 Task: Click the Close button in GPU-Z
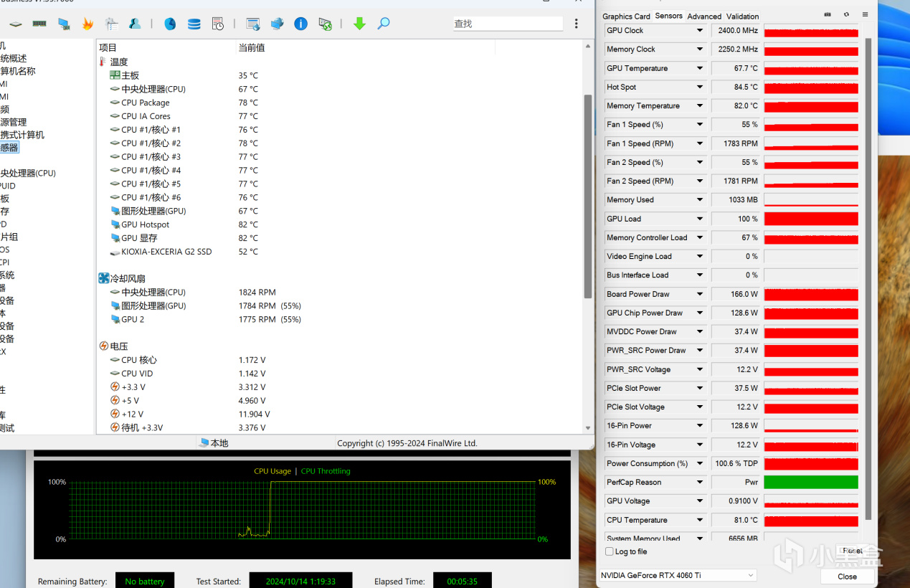(847, 577)
